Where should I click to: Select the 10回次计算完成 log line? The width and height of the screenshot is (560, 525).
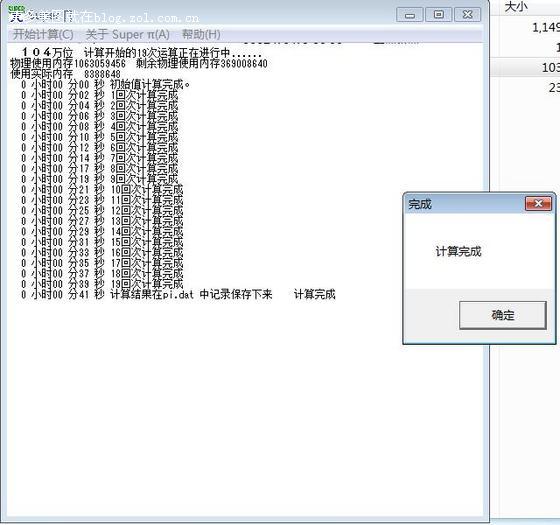pos(102,190)
